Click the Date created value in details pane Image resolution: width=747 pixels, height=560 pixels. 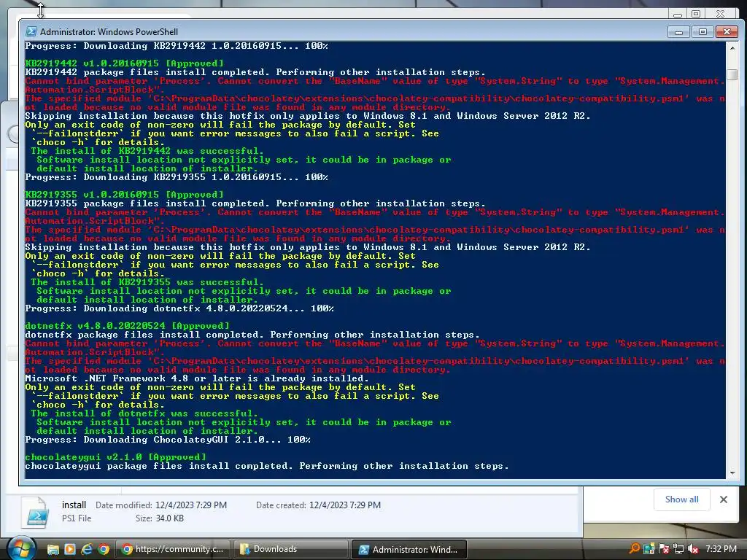(x=345, y=505)
